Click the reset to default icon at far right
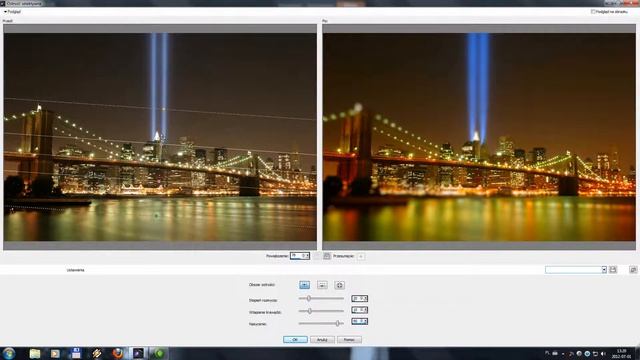The width and height of the screenshot is (640, 360). point(633,269)
